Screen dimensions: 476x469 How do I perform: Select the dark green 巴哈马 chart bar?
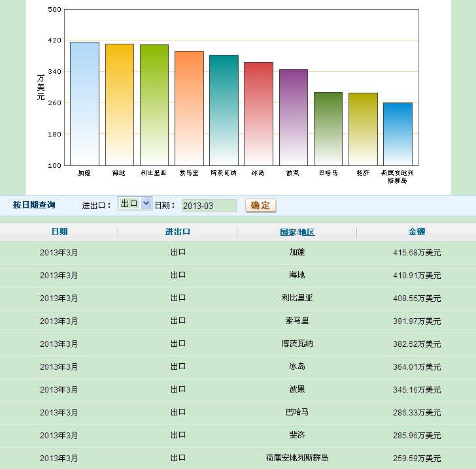tap(328, 129)
